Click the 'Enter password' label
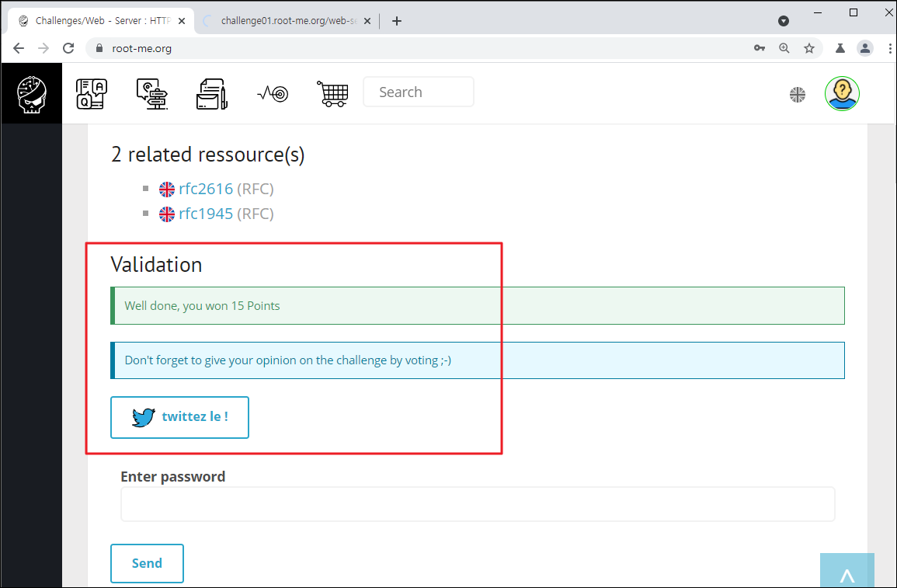This screenshot has width=897, height=588. pyautogui.click(x=172, y=476)
